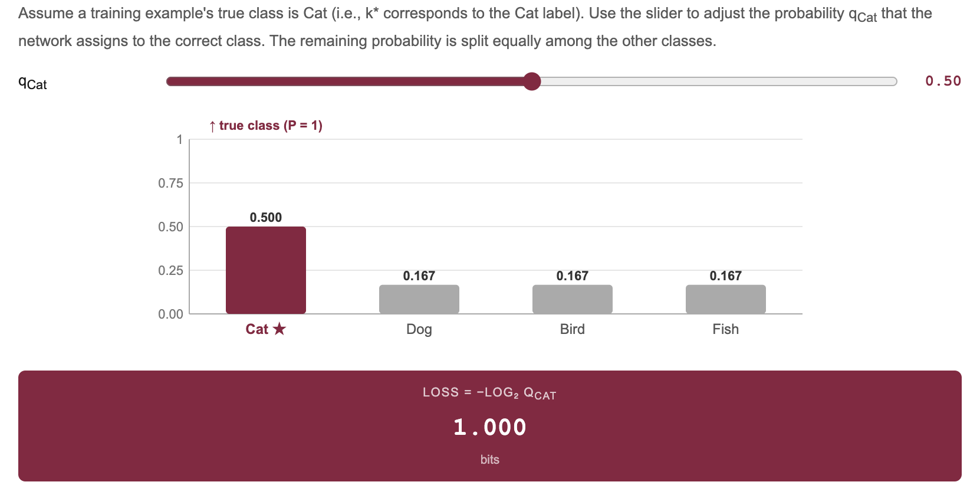Click the star icon next to Cat
980x485 pixels.
(x=280, y=329)
